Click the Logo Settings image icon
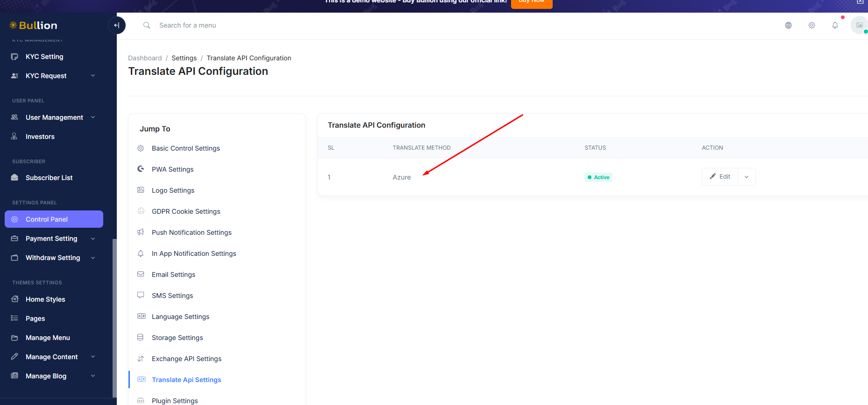868x405 pixels. point(141,190)
